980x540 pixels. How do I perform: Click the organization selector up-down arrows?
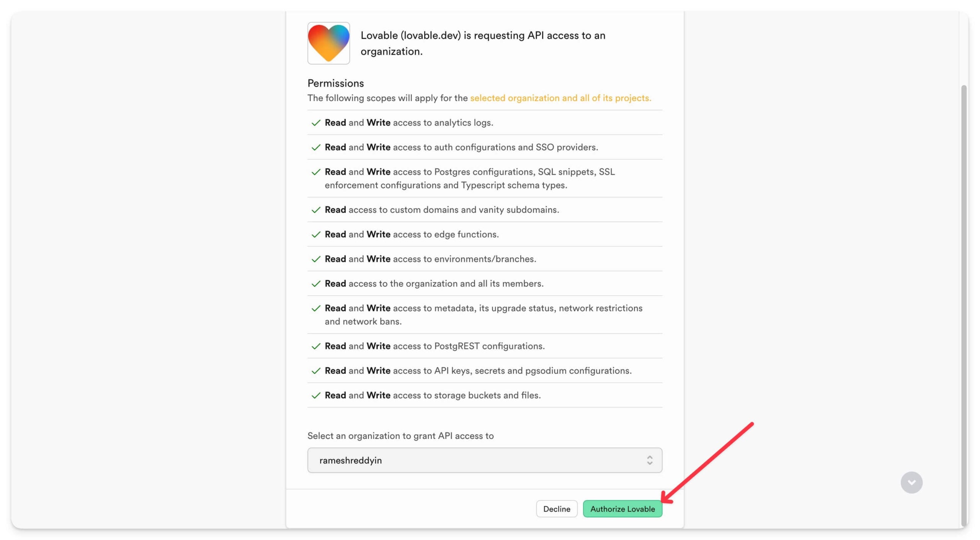649,460
